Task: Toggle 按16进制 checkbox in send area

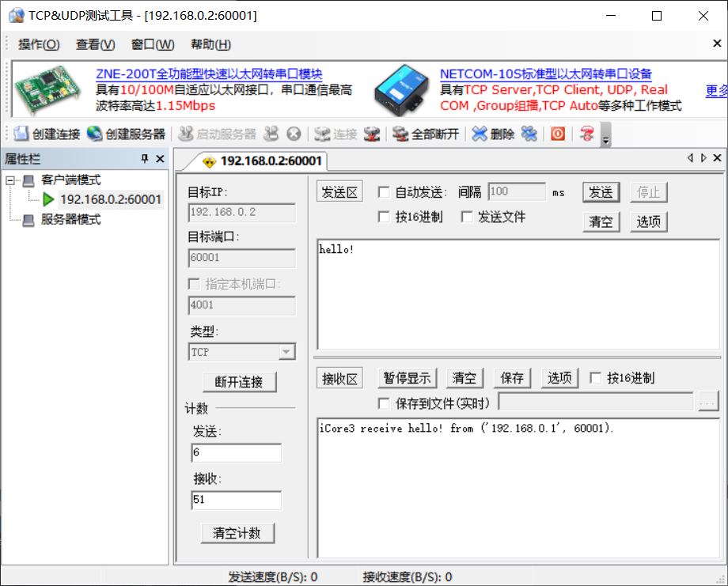Action: pos(384,217)
